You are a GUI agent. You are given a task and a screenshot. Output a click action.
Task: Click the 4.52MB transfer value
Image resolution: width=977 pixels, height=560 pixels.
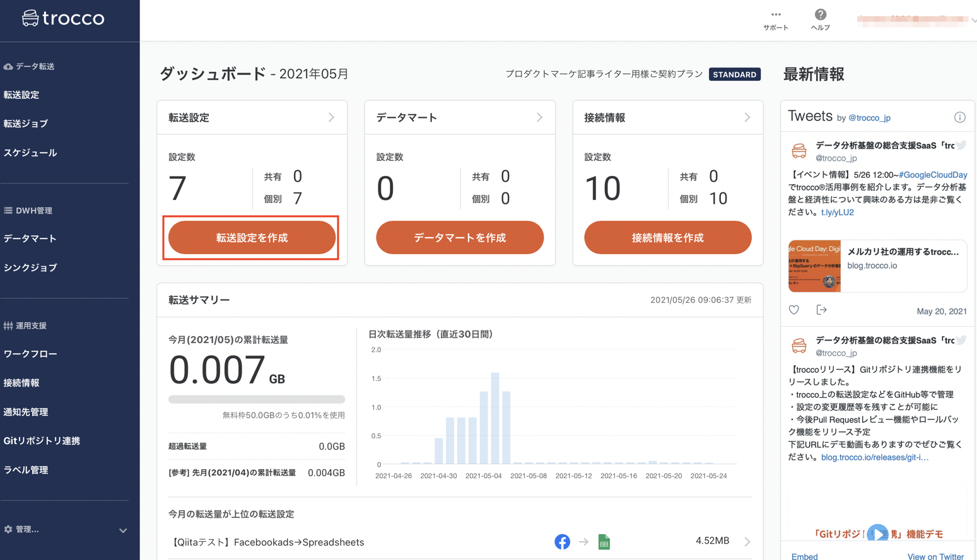(712, 541)
